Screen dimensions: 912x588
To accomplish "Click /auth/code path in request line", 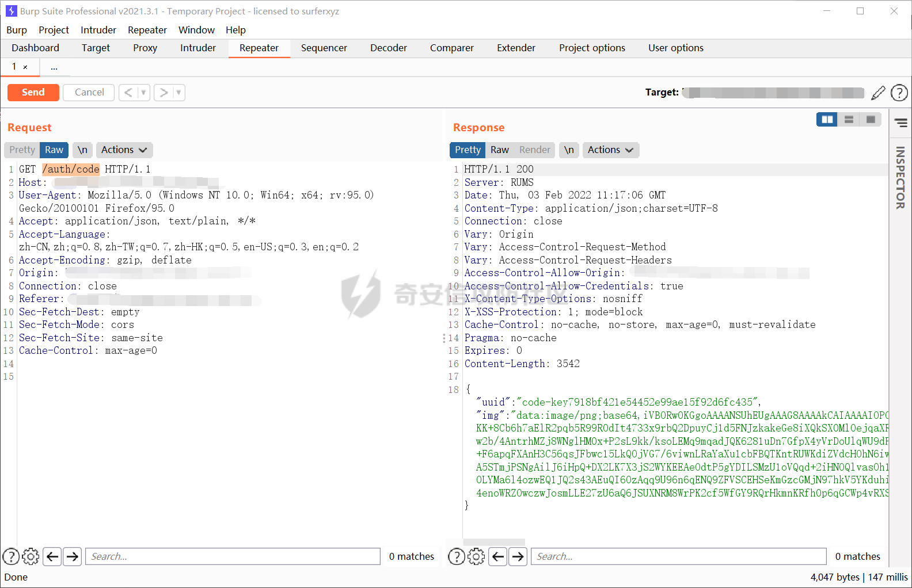I will (x=71, y=169).
